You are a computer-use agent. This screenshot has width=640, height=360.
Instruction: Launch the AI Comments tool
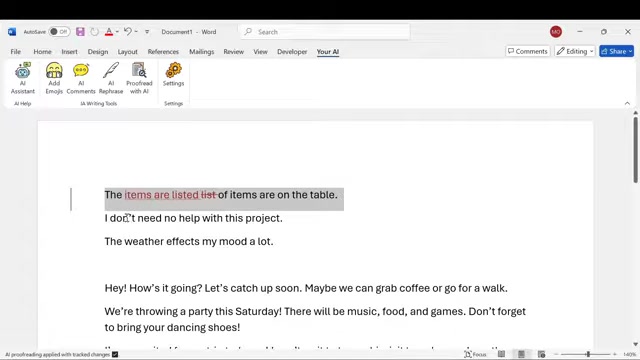pyautogui.click(x=81, y=78)
